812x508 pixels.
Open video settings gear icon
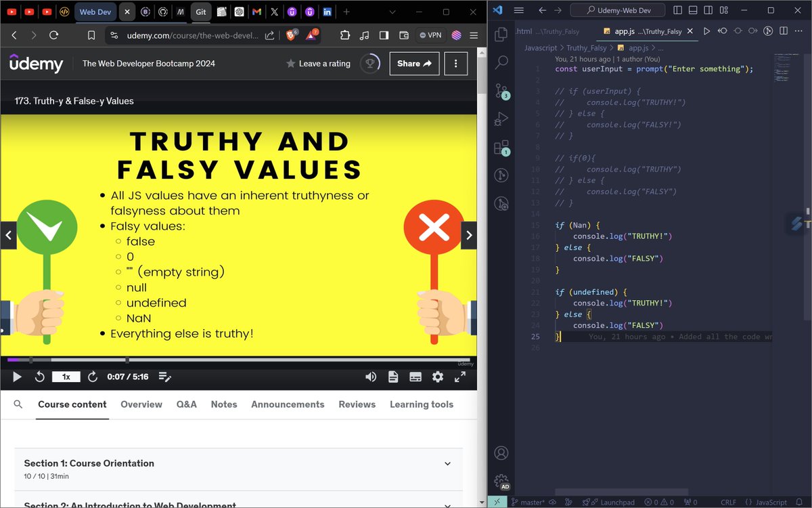tap(438, 377)
